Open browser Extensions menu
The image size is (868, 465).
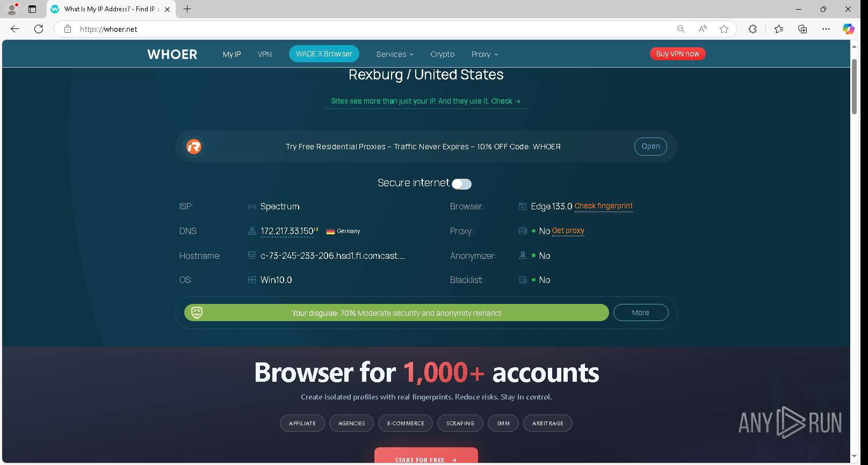[753, 29]
